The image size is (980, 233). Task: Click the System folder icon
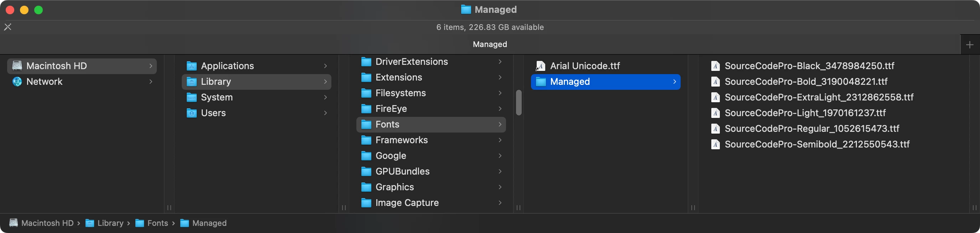coord(192,98)
